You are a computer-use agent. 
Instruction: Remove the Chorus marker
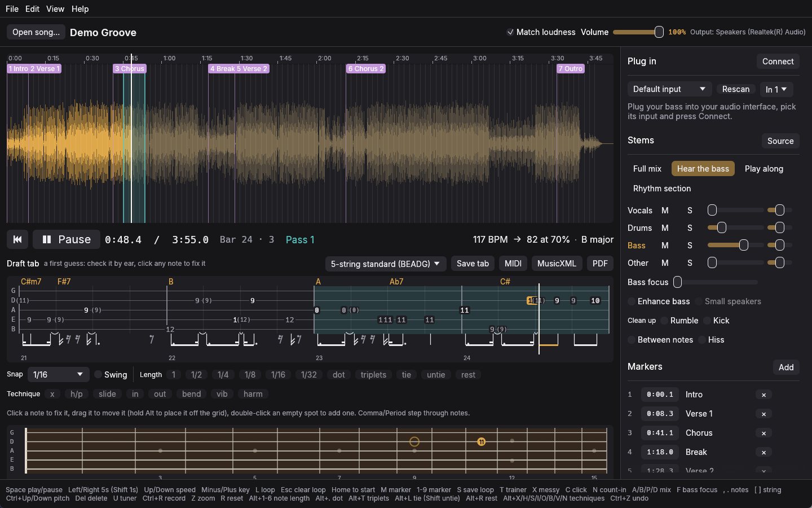764,433
